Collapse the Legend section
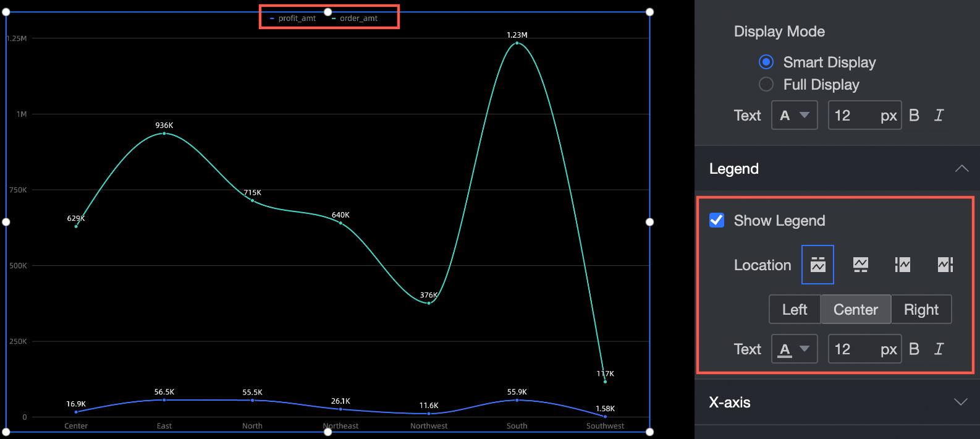Viewport: 980px width, 439px height. [x=961, y=168]
